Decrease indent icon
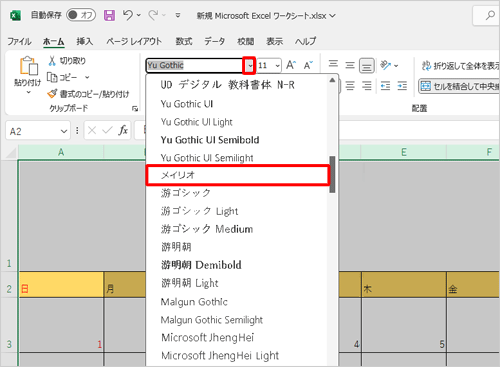 (x=385, y=86)
